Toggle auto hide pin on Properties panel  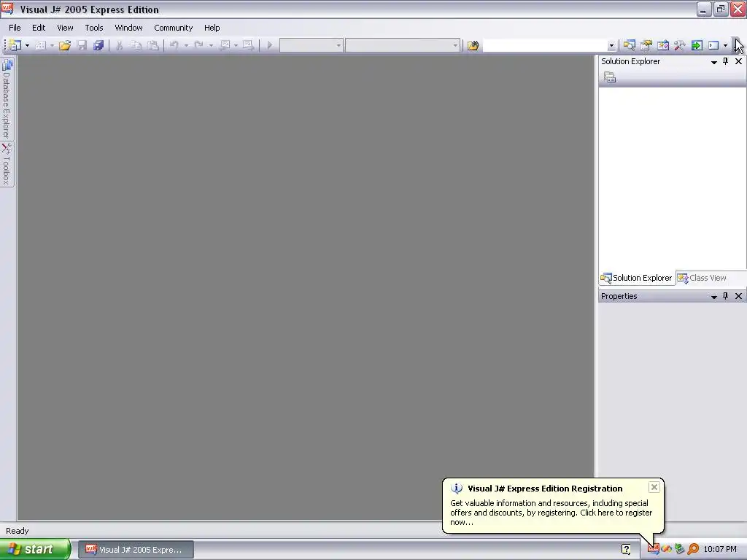click(726, 296)
